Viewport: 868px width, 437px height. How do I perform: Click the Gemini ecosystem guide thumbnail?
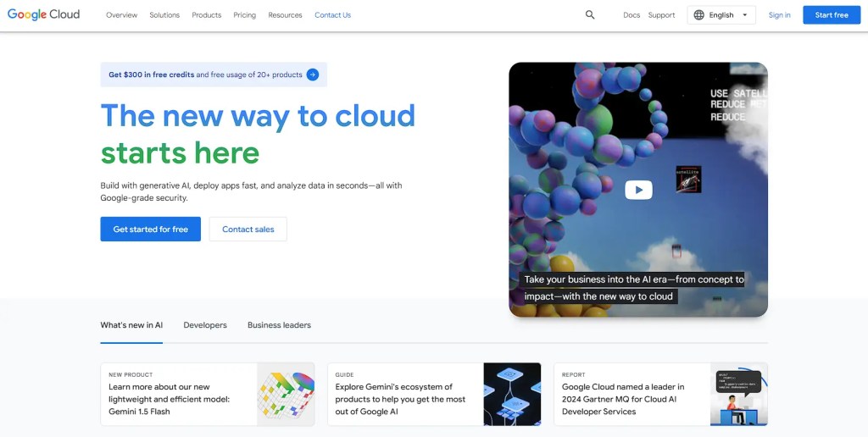pyautogui.click(x=512, y=395)
